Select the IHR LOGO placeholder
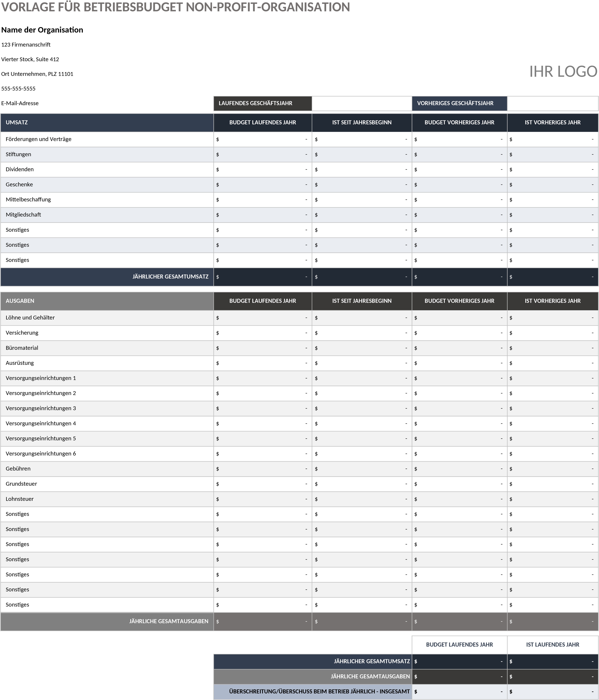This screenshot has width=599, height=700. tap(563, 72)
